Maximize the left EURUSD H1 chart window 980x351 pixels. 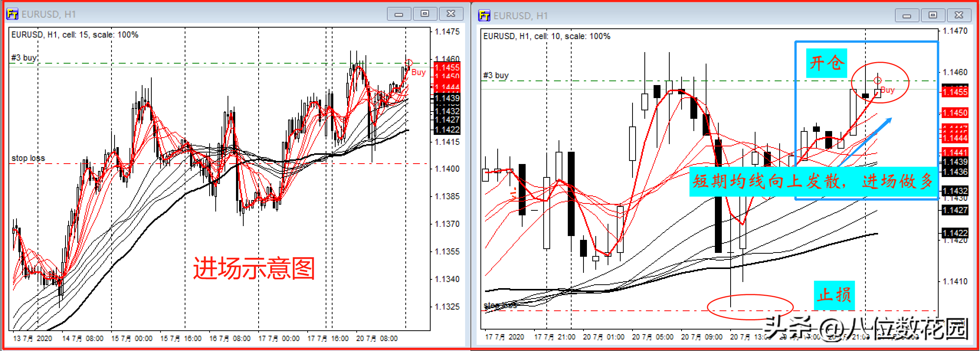pos(424,14)
